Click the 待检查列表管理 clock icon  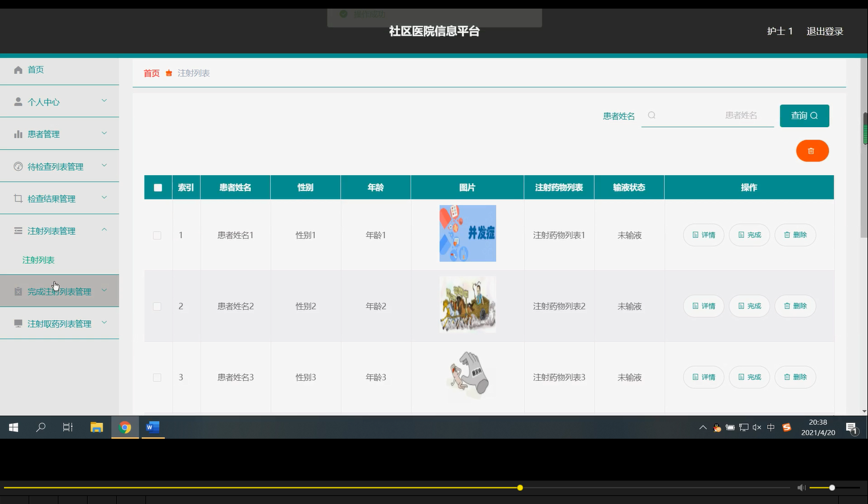tap(18, 166)
